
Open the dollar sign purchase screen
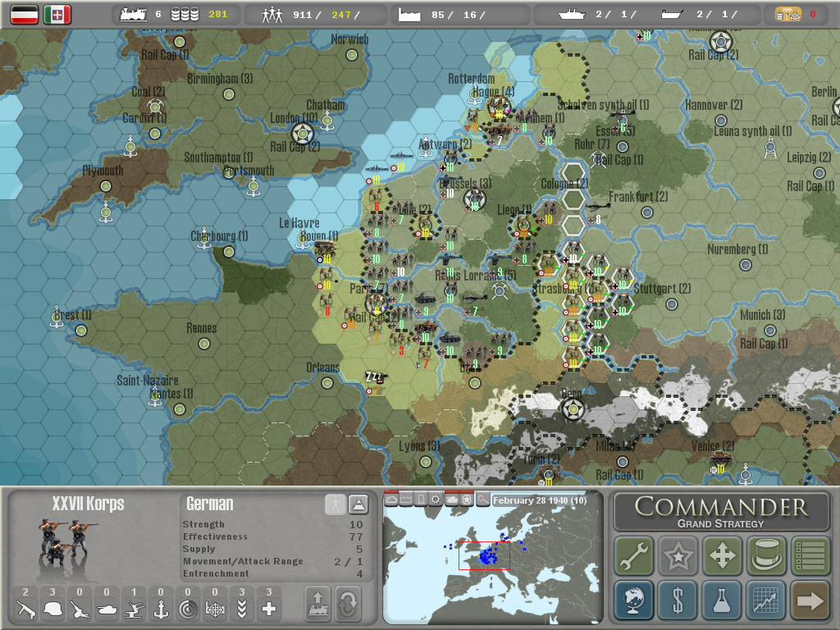point(678,600)
